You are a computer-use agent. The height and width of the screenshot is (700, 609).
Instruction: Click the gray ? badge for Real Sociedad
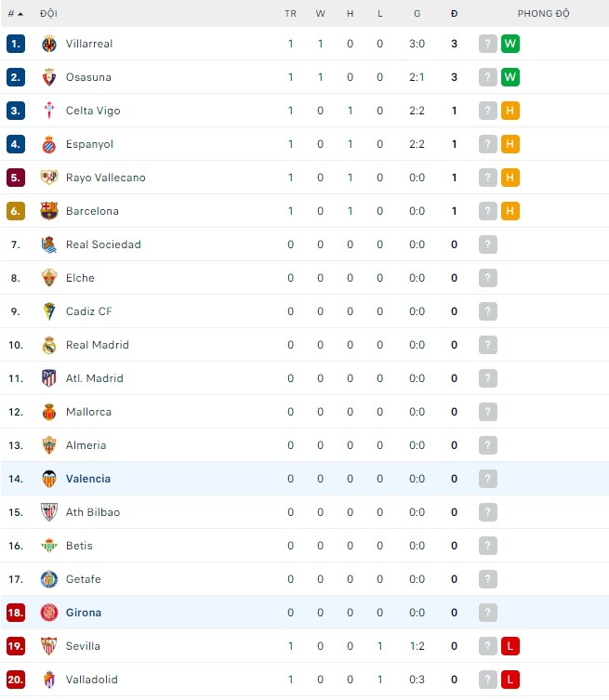tap(488, 244)
